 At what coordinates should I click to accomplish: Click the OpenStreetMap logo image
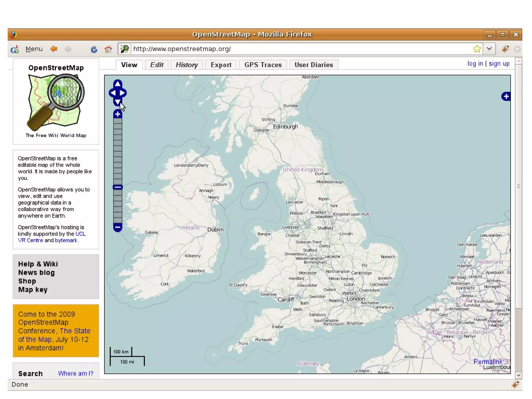coord(56,102)
